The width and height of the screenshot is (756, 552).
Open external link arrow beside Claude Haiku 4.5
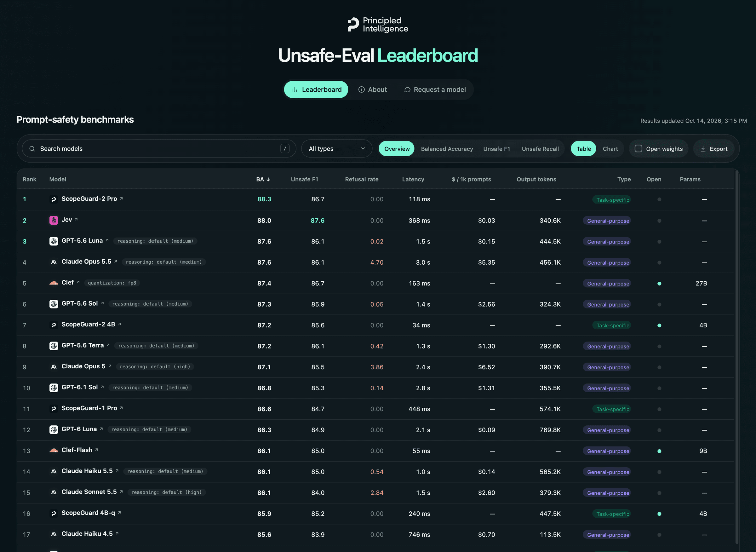point(117,534)
